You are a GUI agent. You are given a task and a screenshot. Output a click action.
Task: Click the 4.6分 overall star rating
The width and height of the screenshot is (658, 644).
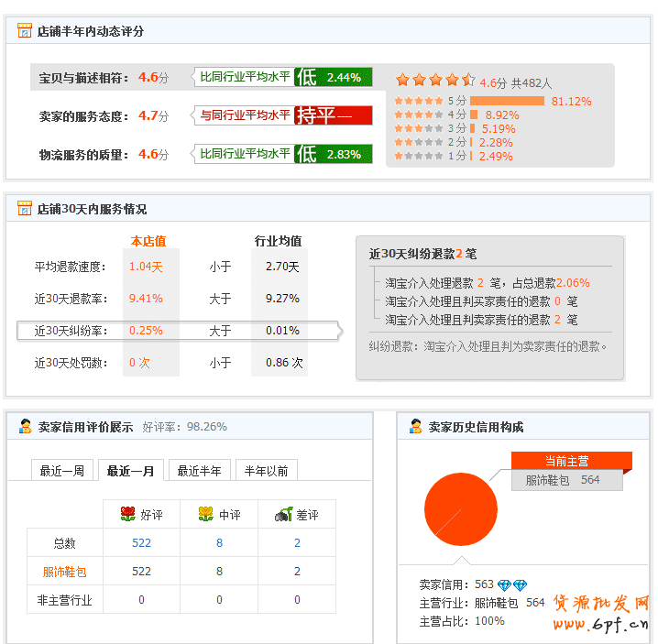[x=435, y=80]
